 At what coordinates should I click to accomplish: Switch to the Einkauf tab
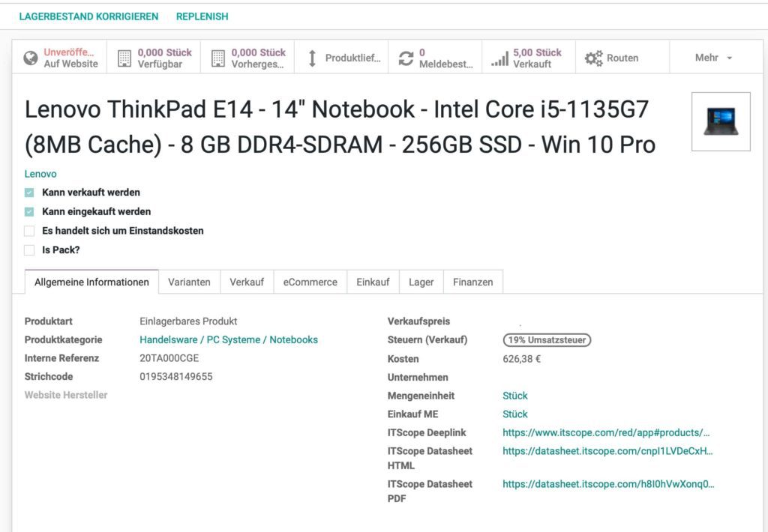[x=373, y=282]
